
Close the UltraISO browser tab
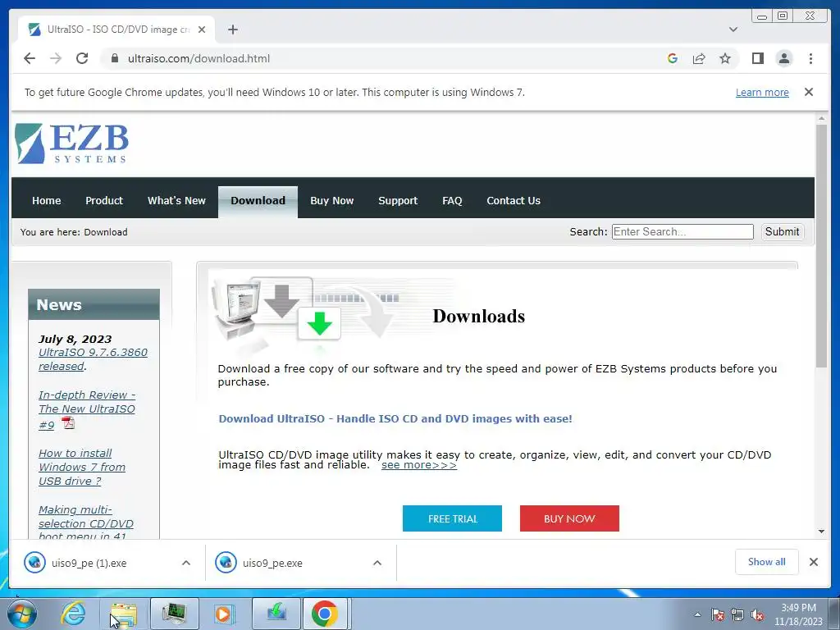click(202, 30)
